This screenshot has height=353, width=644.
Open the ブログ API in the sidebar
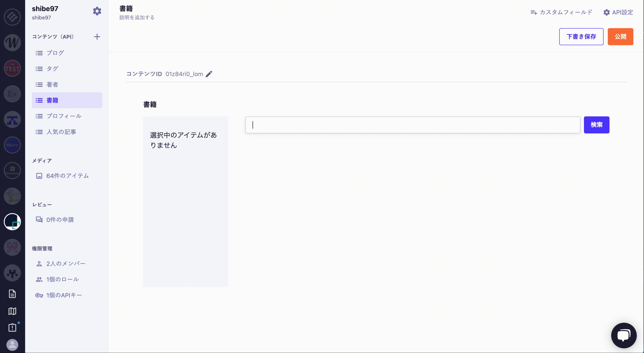(x=55, y=53)
